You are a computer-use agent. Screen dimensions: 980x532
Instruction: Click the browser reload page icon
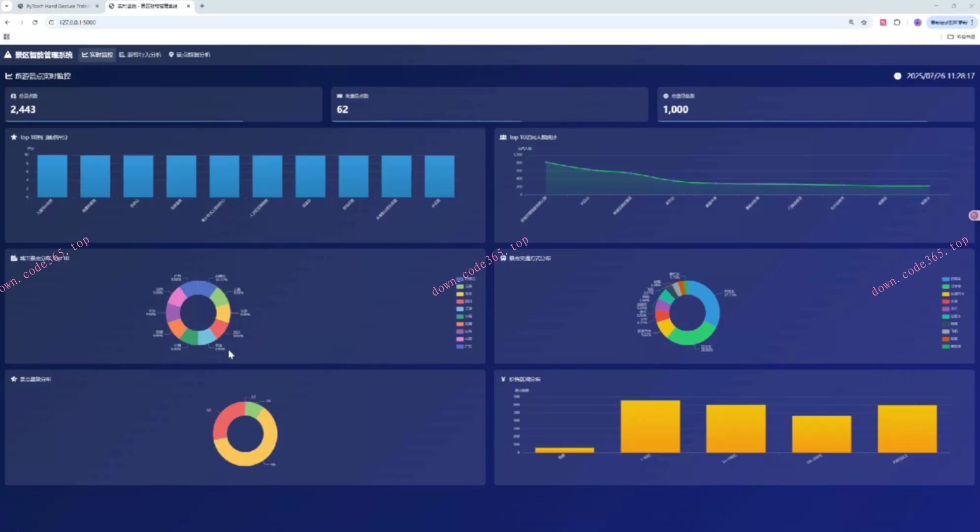tap(35, 22)
